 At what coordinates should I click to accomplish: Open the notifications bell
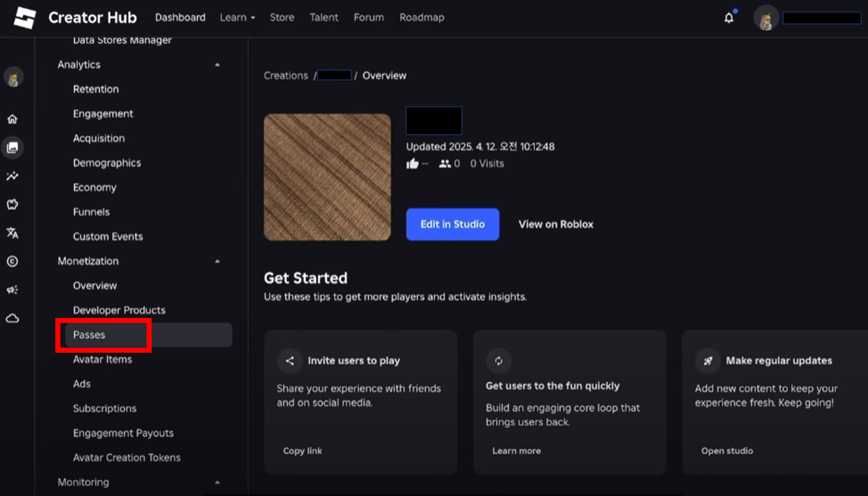[x=729, y=18]
